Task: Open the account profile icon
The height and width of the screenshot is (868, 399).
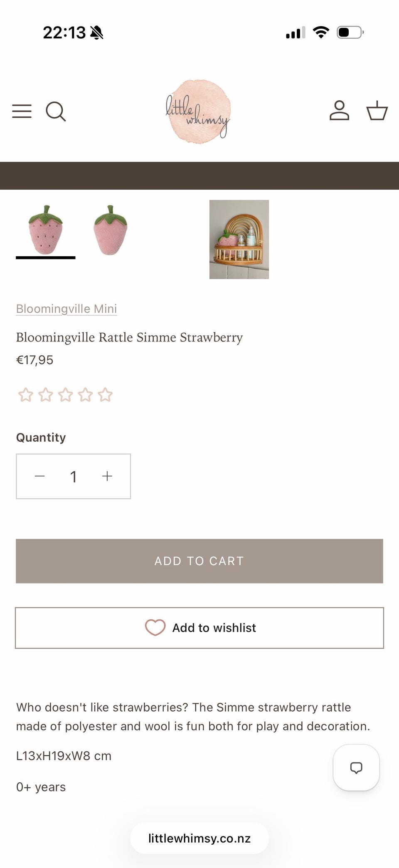Action: (x=339, y=111)
